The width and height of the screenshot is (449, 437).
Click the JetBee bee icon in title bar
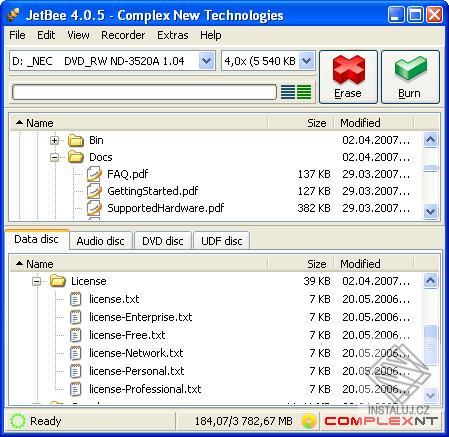point(13,15)
